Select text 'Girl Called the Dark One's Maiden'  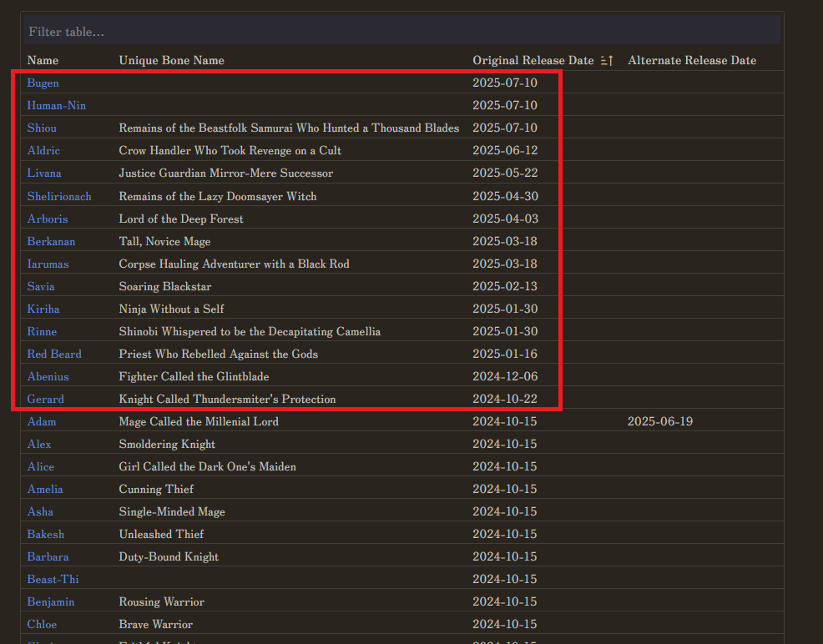tap(207, 467)
